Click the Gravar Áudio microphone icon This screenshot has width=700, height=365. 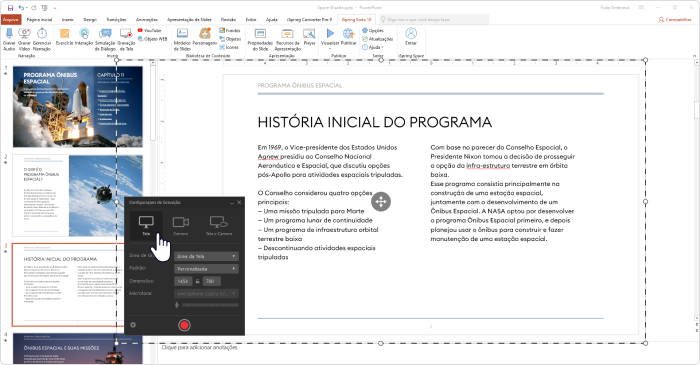pos(9,33)
